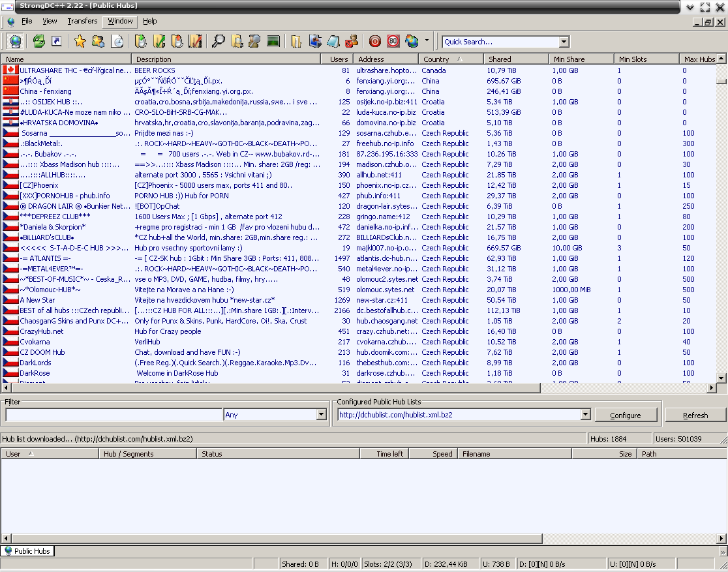This screenshot has width=728, height=572.
Task: Toggle the speed limiter 80 sign icon
Action: click(x=393, y=42)
